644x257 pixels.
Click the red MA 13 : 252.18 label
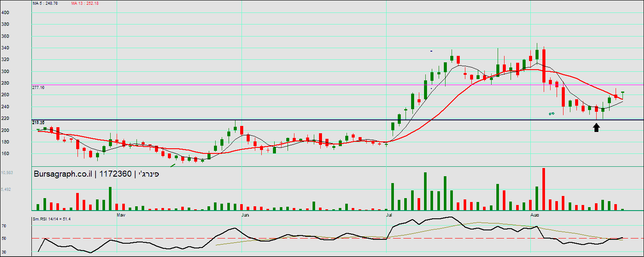(86, 3)
